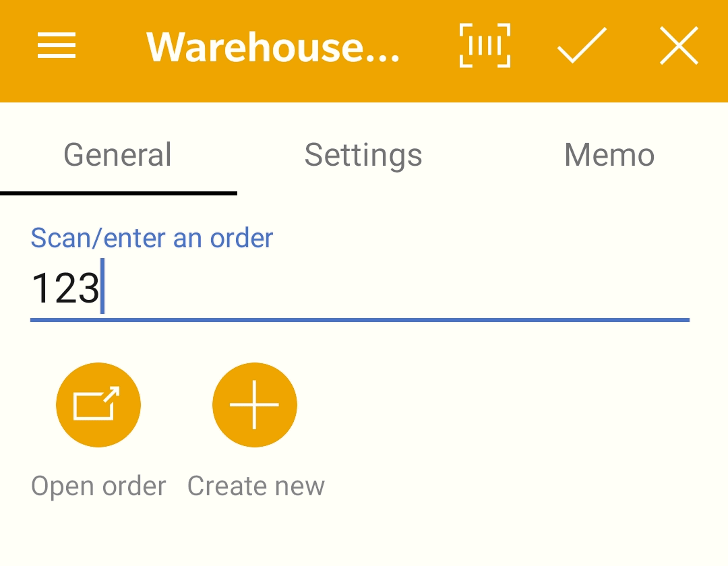Tap the barcode scanner icon

pyautogui.click(x=485, y=45)
